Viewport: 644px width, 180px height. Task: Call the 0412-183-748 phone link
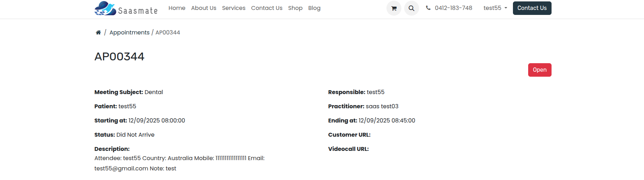click(x=453, y=8)
